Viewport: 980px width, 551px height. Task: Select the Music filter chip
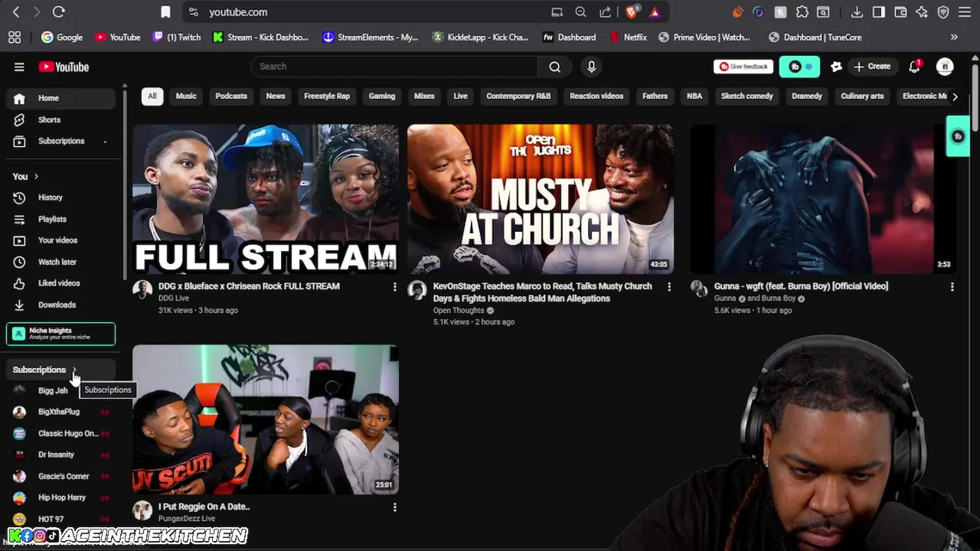[x=186, y=96]
